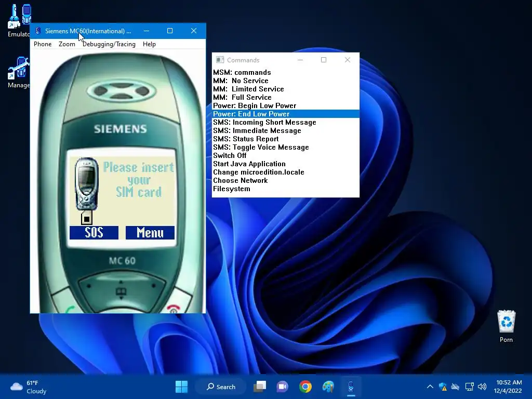Tap the Menu softkey on phone screen
The width and height of the screenshot is (532, 399).
[x=150, y=233]
